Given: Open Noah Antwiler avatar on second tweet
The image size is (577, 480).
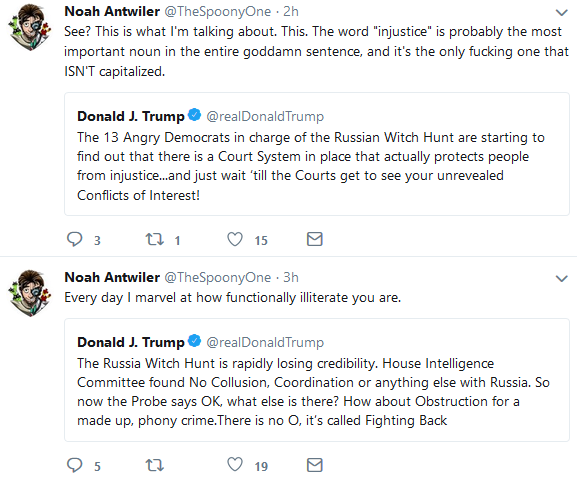Looking at the screenshot, I should click(x=29, y=293).
